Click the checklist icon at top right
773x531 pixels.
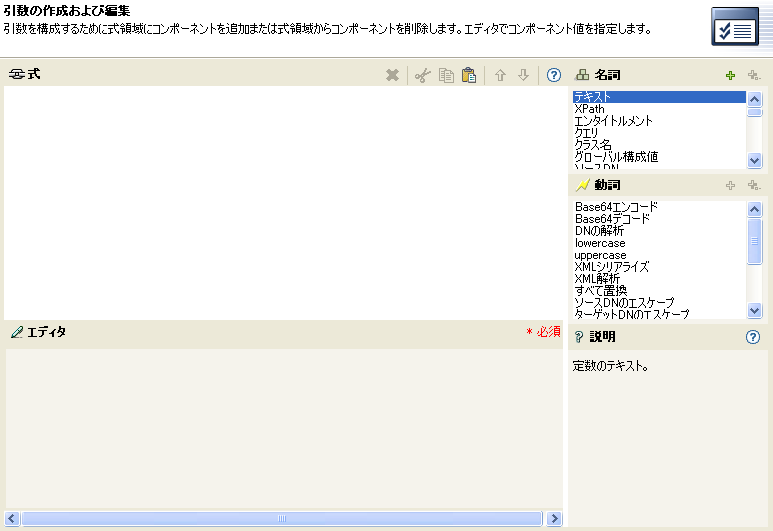tap(735, 26)
